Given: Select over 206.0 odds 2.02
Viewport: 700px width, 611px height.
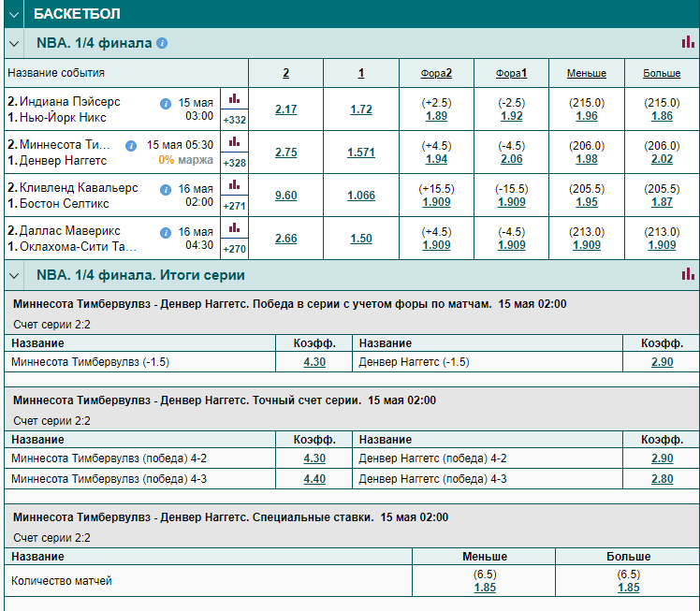Looking at the screenshot, I should point(662,159).
